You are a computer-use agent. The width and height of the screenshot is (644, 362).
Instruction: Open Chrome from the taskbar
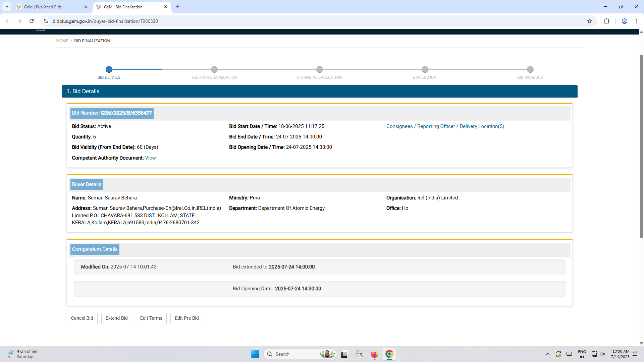coord(389,354)
